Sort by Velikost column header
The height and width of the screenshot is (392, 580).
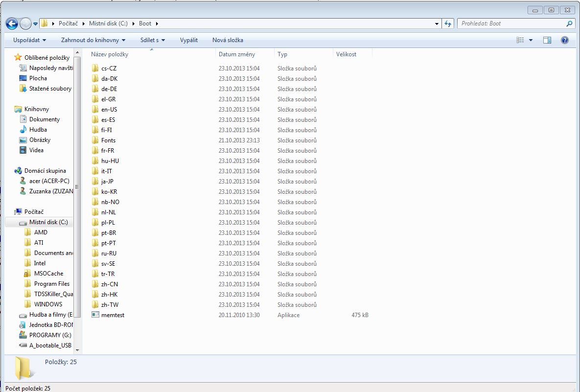[x=346, y=54]
